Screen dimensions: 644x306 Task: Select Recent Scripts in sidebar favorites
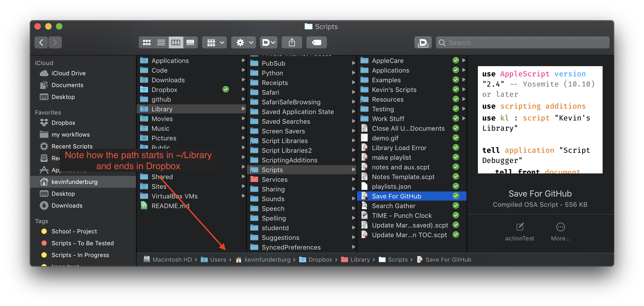(72, 146)
